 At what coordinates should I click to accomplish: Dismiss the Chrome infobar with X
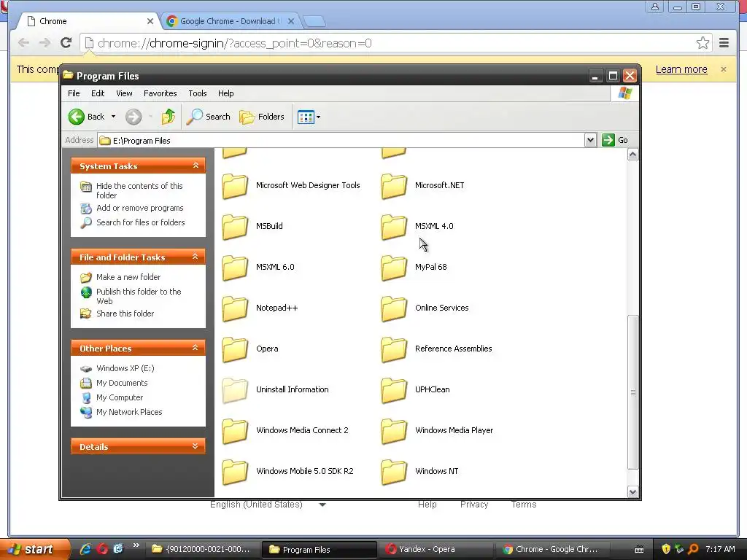click(x=724, y=69)
